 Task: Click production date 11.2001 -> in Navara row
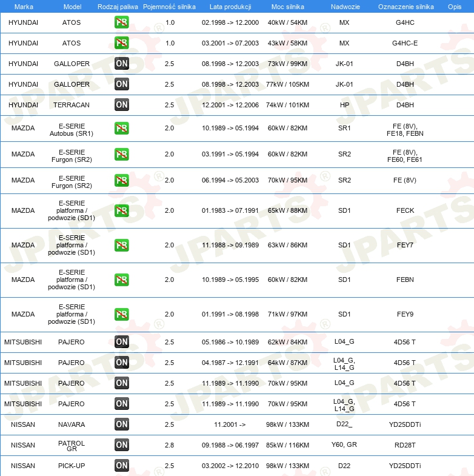(x=230, y=424)
